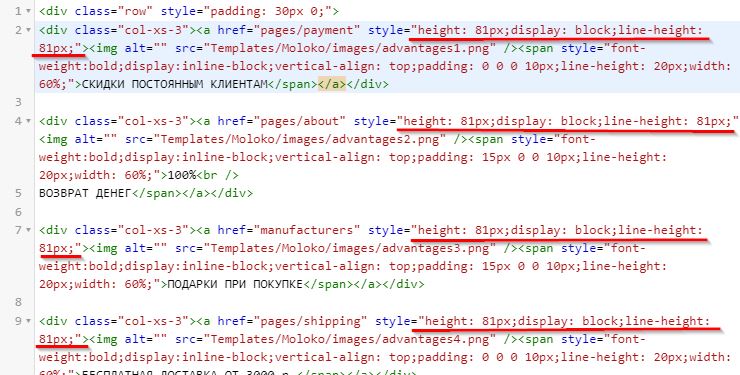Select line number 8 in the gutter
740x375 pixels.
click(x=18, y=302)
